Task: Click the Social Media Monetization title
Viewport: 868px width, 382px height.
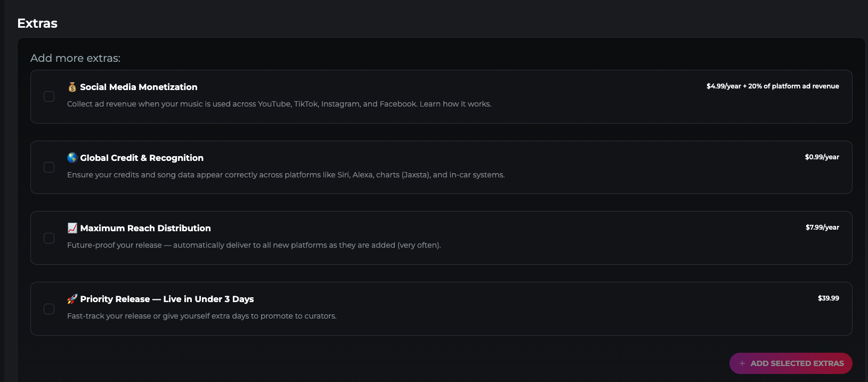Action: 139,87
